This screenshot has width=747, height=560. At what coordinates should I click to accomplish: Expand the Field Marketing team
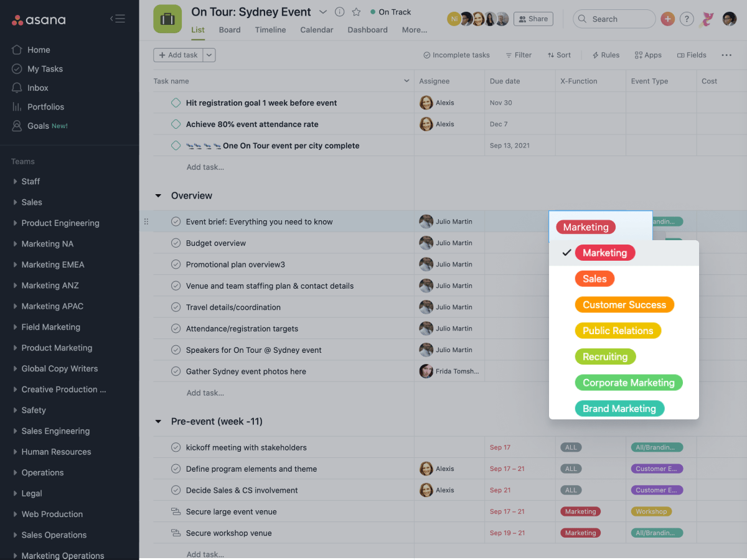coord(15,327)
